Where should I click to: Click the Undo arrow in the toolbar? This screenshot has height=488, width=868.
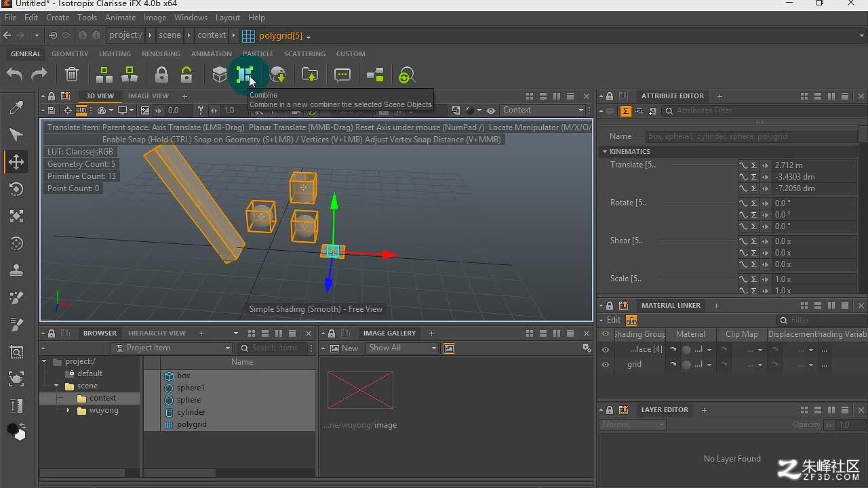[x=14, y=75]
